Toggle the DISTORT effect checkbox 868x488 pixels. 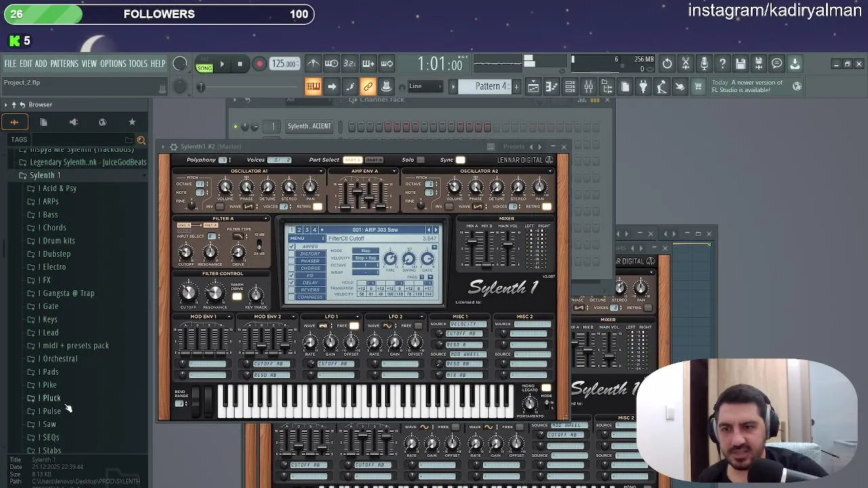pos(292,254)
